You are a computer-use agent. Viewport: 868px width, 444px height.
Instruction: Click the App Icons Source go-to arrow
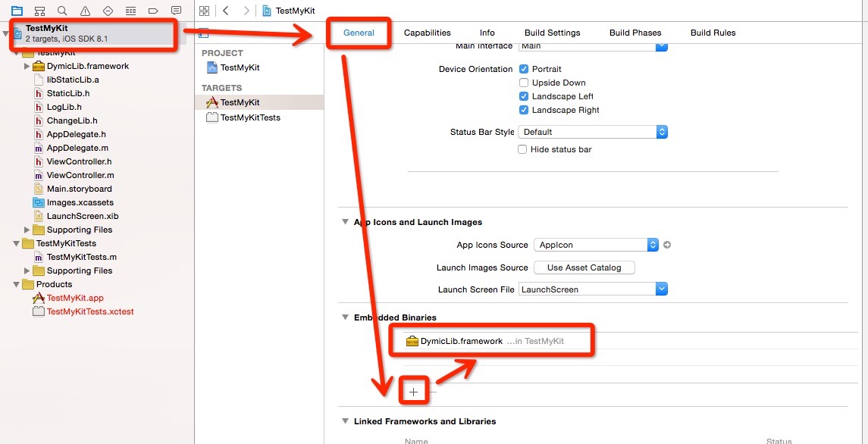[667, 245]
